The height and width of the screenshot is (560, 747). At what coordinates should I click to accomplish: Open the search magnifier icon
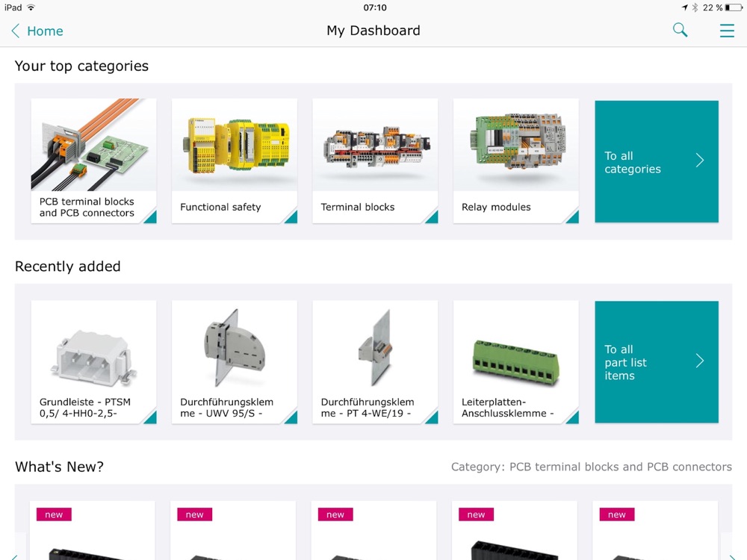tap(680, 30)
